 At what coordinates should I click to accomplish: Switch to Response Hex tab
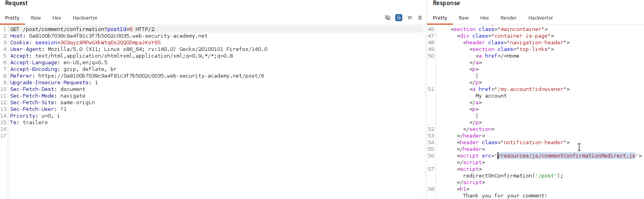(x=485, y=18)
